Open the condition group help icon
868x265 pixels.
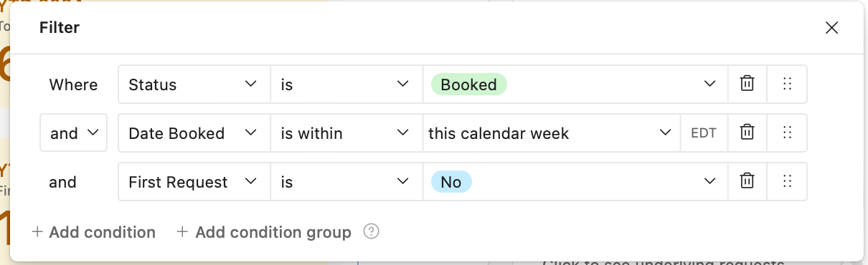371,232
